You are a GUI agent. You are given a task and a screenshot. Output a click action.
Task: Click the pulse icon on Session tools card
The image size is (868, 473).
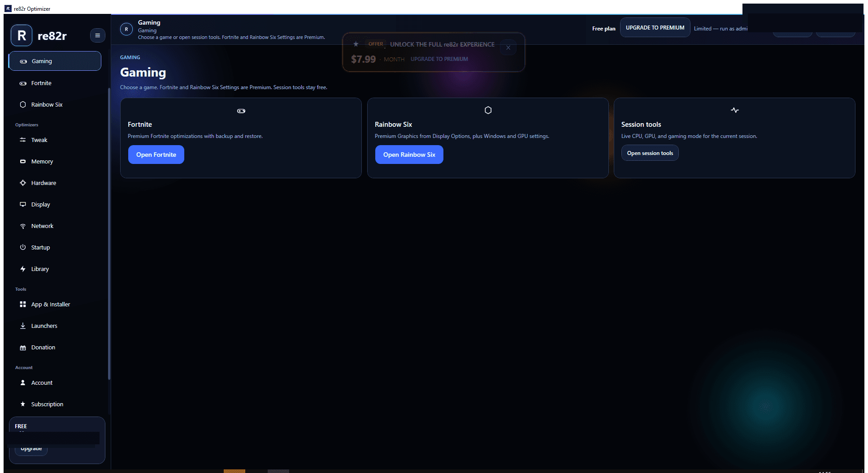735,110
